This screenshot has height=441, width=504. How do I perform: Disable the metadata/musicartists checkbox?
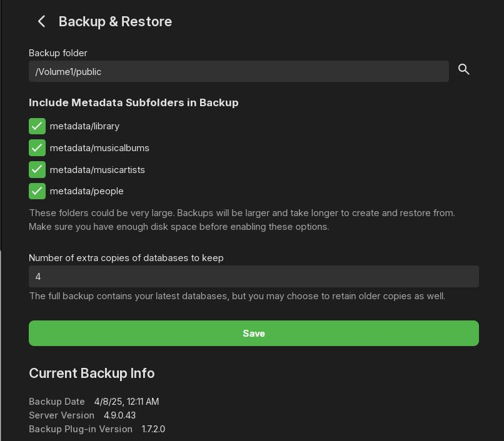38,169
